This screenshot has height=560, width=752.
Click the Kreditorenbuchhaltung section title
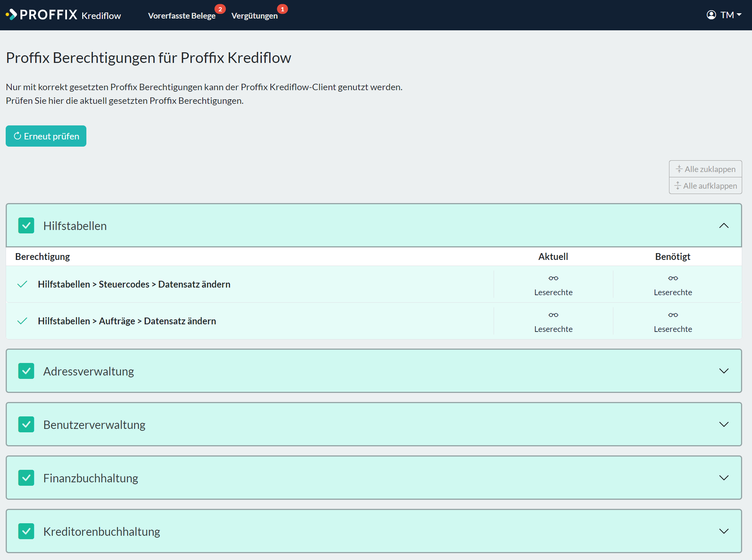pyautogui.click(x=102, y=532)
